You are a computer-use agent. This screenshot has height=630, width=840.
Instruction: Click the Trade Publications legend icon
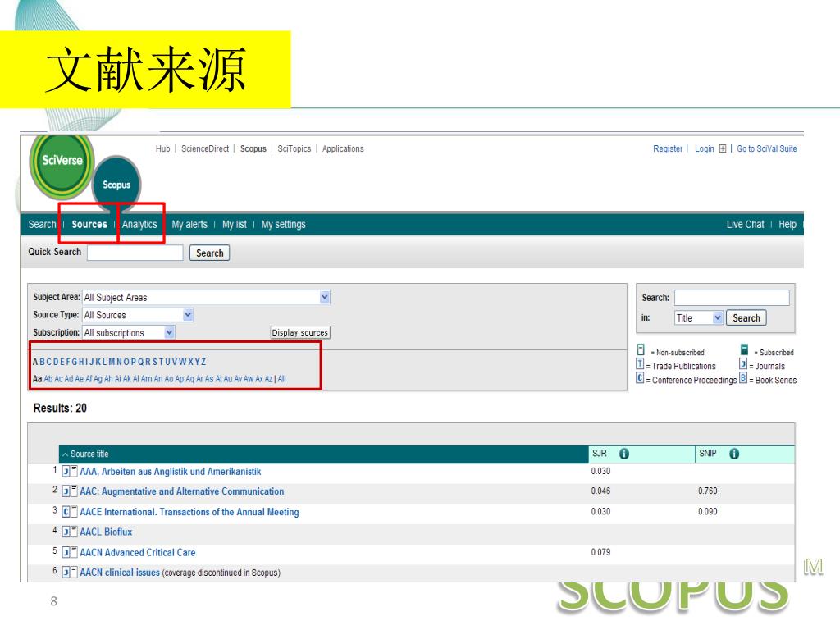[x=640, y=363]
